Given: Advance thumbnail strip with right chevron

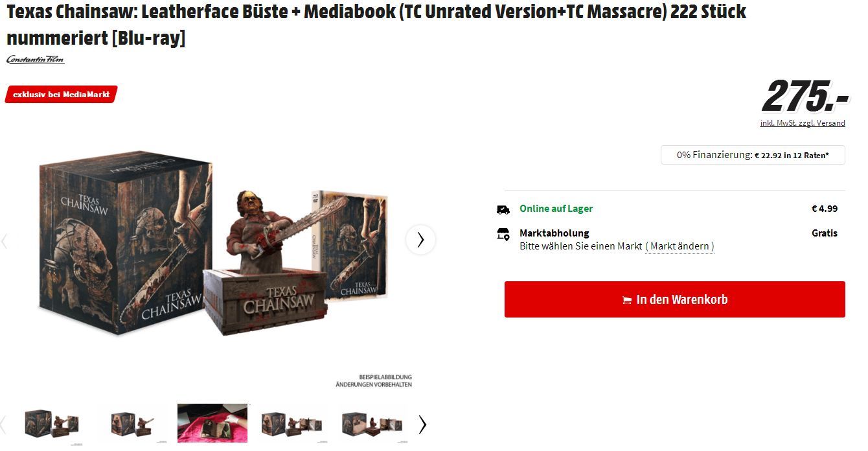Looking at the screenshot, I should click(x=422, y=424).
